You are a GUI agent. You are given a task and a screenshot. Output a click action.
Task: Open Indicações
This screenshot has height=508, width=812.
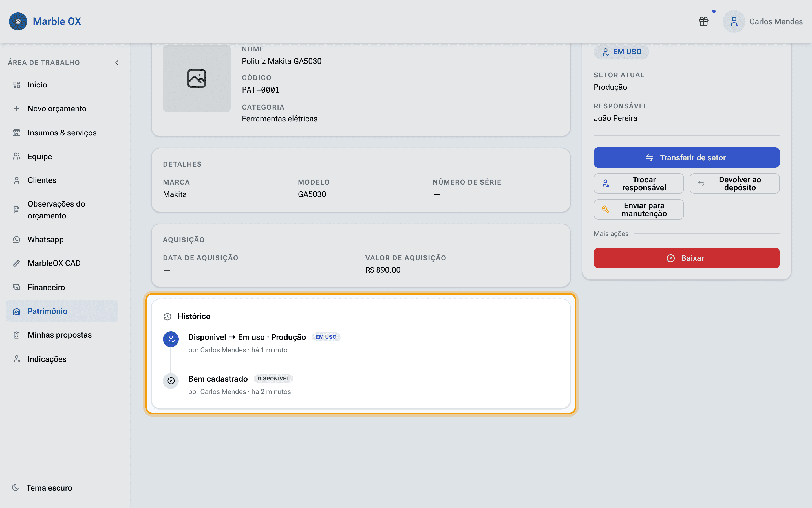62,359
